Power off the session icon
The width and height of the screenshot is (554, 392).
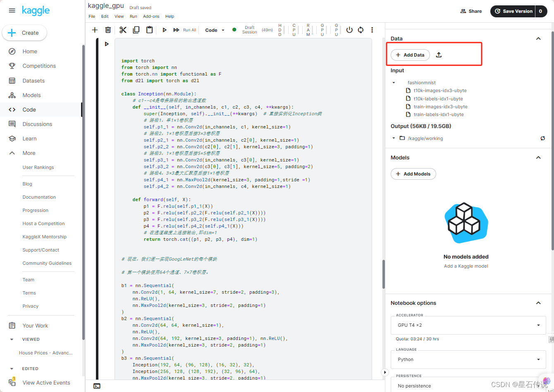pyautogui.click(x=349, y=30)
